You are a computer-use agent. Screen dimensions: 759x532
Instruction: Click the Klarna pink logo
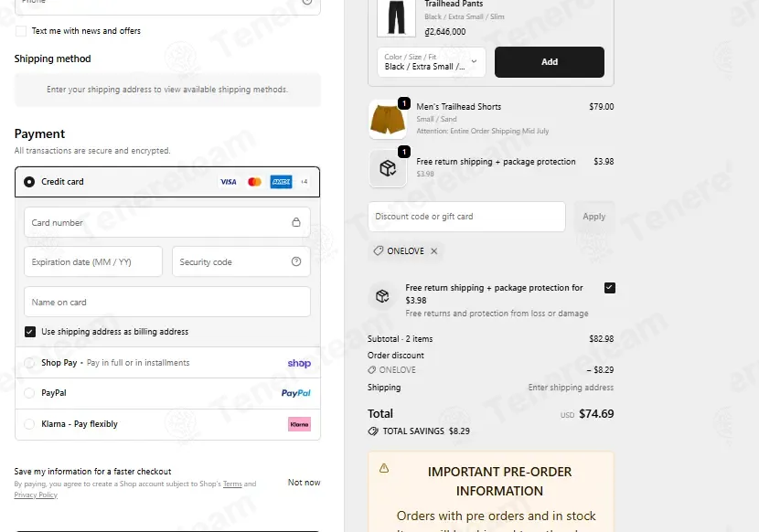pyautogui.click(x=299, y=424)
